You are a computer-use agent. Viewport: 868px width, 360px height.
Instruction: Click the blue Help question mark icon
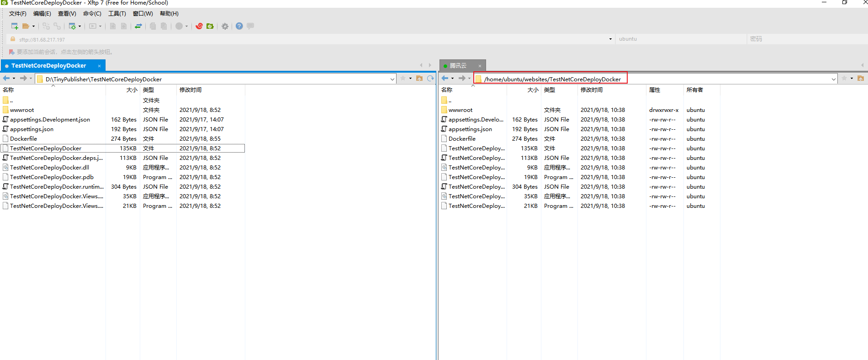(239, 26)
